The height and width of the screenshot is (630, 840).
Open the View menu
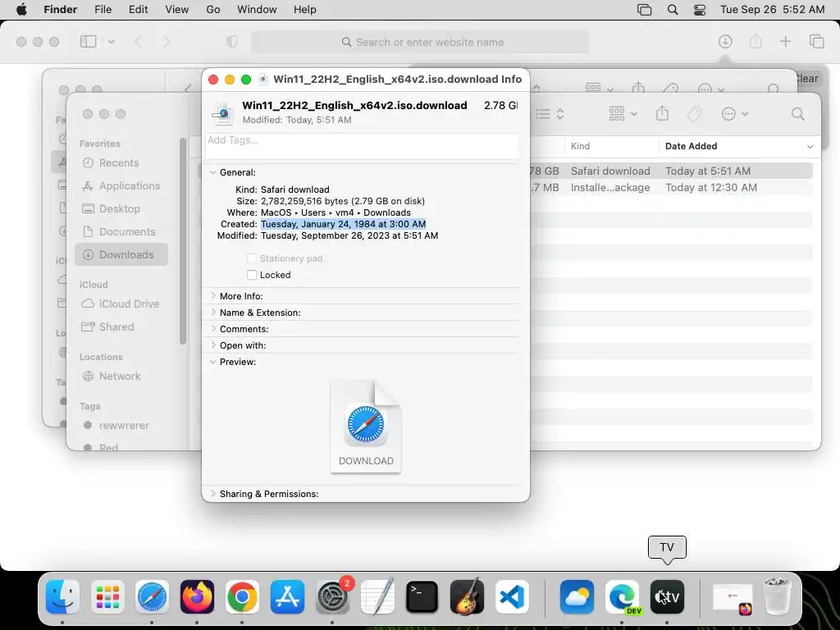tap(177, 10)
